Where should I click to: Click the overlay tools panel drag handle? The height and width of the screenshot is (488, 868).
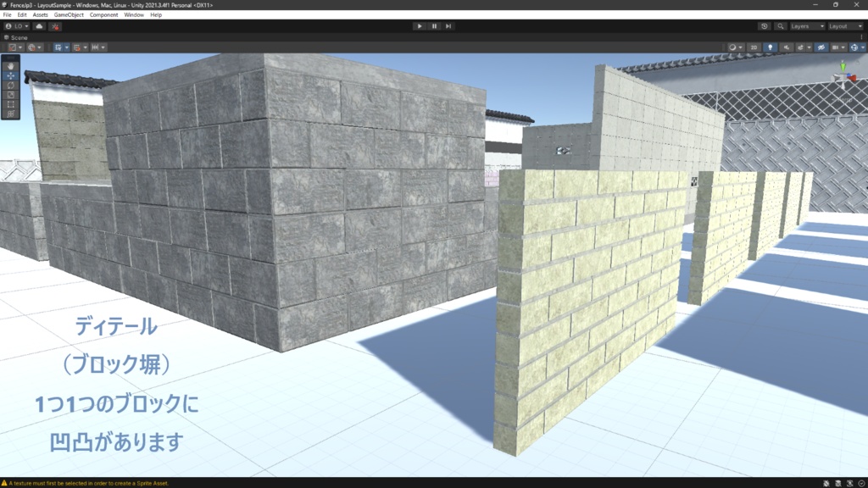[x=10, y=58]
